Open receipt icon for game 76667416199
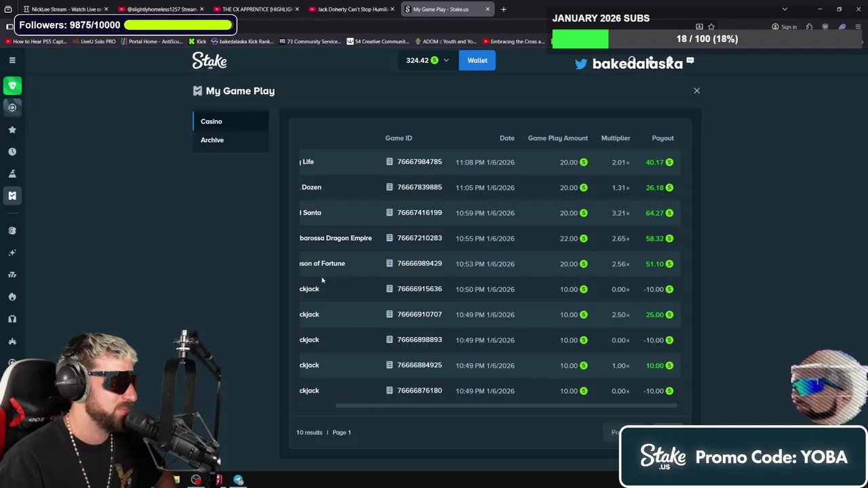This screenshot has width=868, height=488. 389,213
